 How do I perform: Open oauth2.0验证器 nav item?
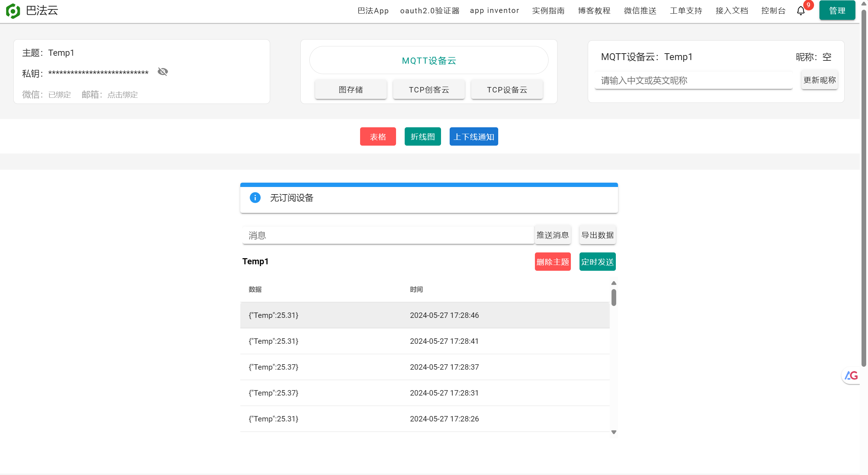point(430,11)
